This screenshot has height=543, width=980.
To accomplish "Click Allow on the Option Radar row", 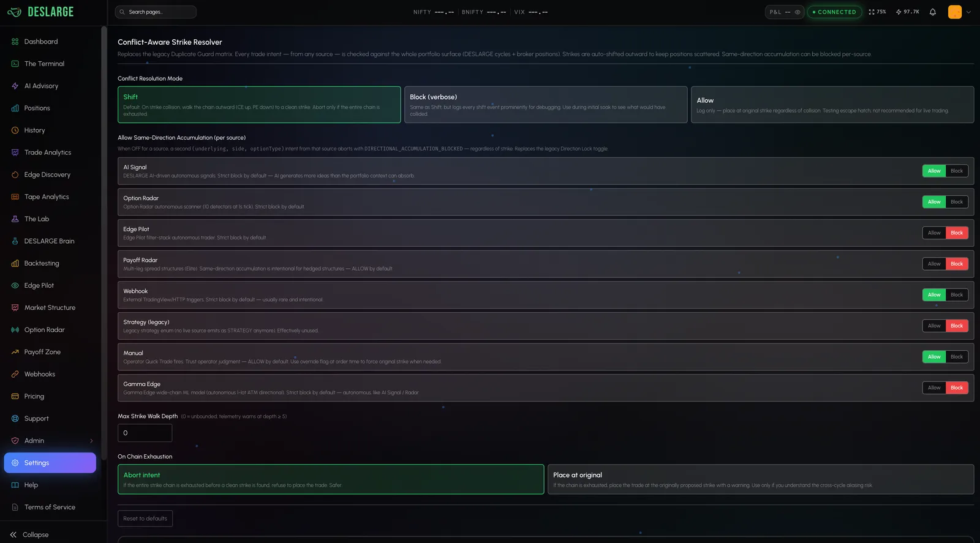I will click(x=934, y=202).
